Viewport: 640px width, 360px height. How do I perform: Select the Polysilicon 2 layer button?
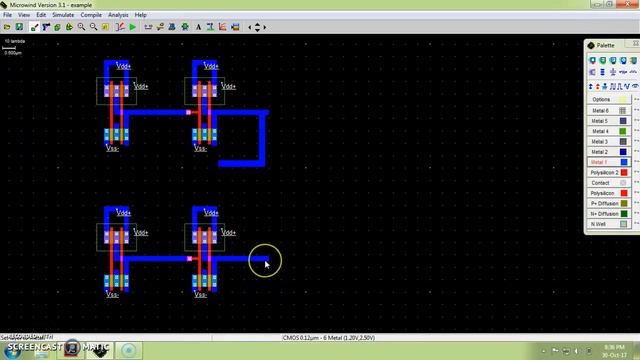click(609, 172)
